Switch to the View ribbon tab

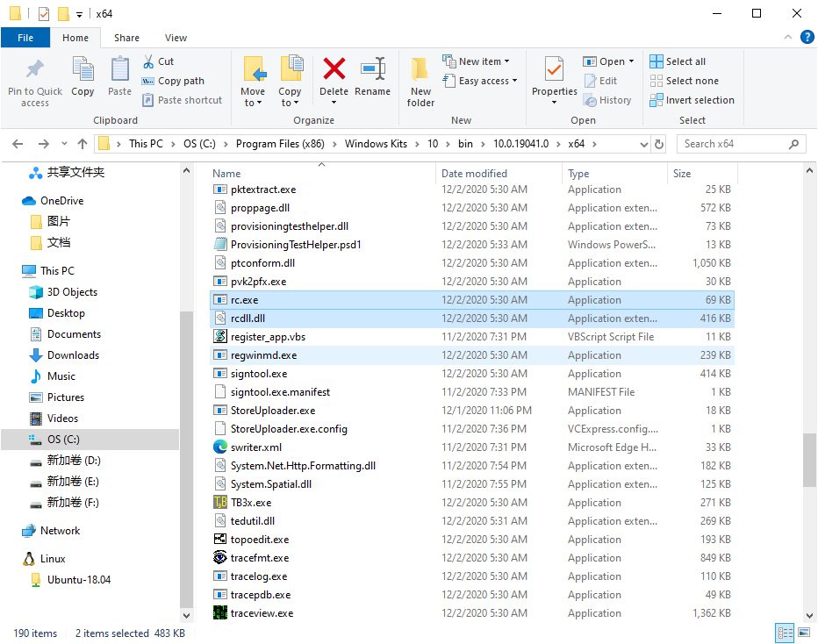tap(176, 38)
